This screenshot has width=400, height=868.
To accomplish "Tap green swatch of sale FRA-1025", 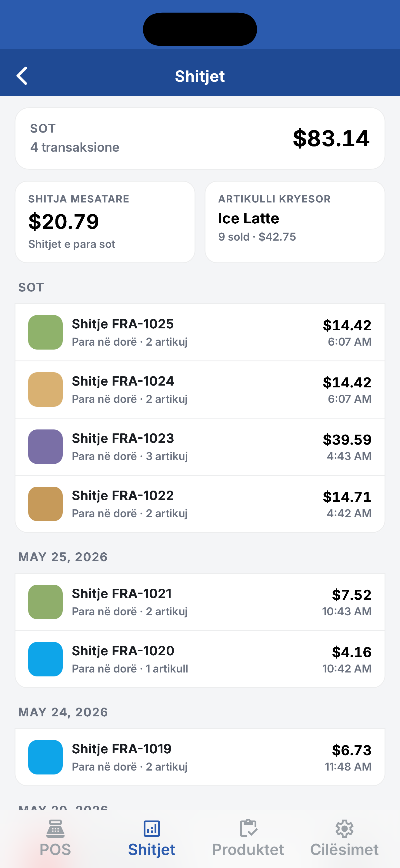I will [45, 332].
